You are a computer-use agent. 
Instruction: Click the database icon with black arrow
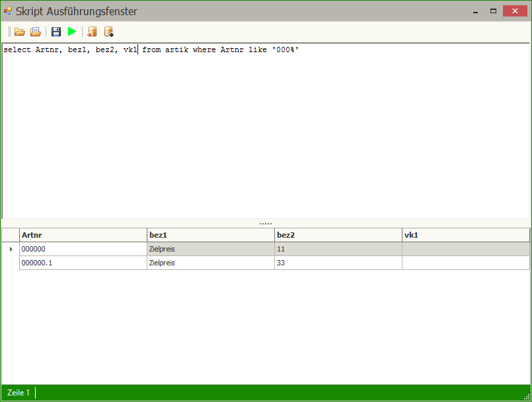point(108,32)
